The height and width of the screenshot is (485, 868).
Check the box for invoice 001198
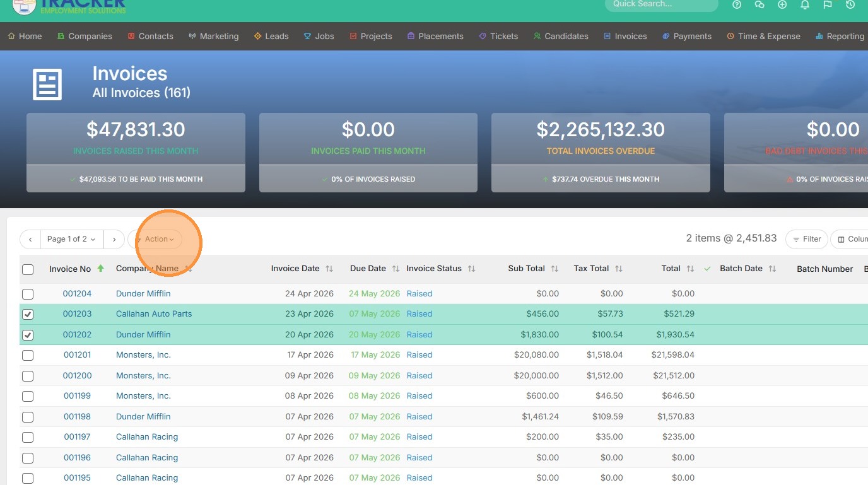point(28,417)
